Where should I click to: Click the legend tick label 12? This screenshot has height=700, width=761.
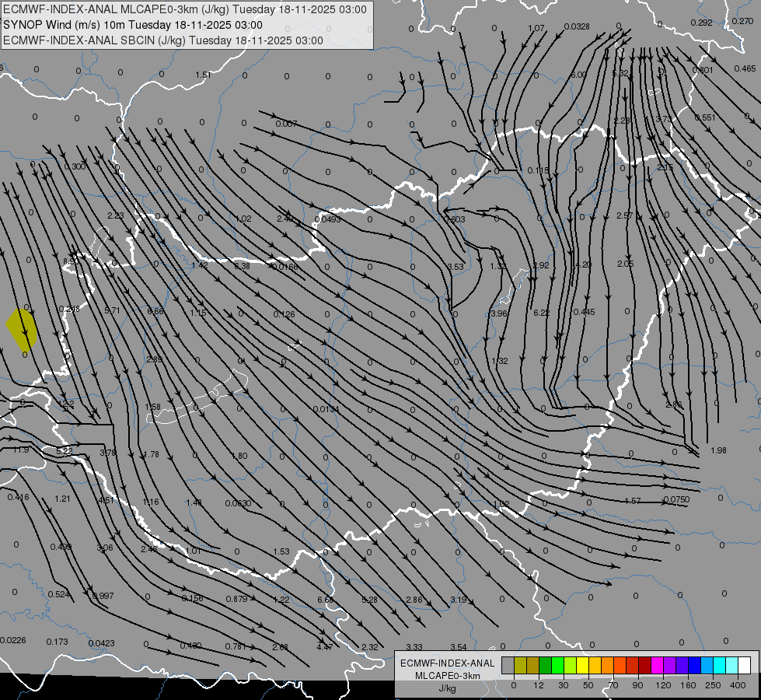click(538, 685)
